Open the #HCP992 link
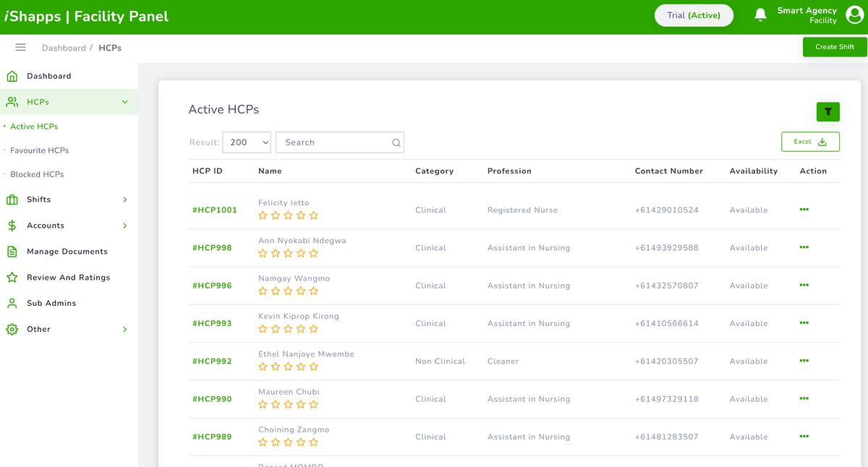Screen dimensions: 868x467 (212, 361)
